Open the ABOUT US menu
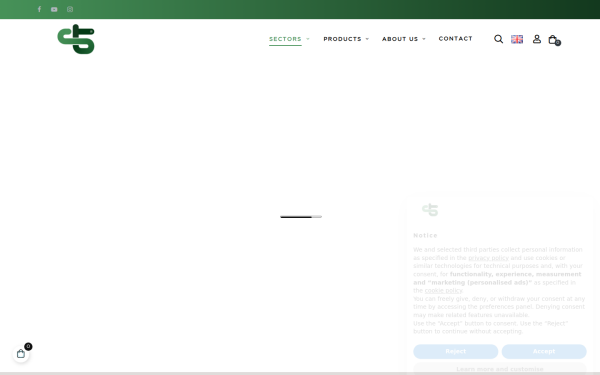 [x=400, y=39]
